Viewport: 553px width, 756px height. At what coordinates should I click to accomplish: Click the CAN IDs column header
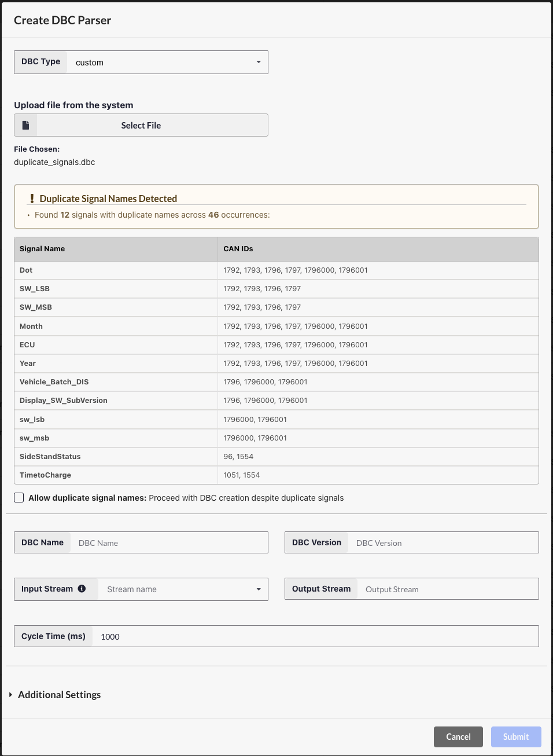378,249
